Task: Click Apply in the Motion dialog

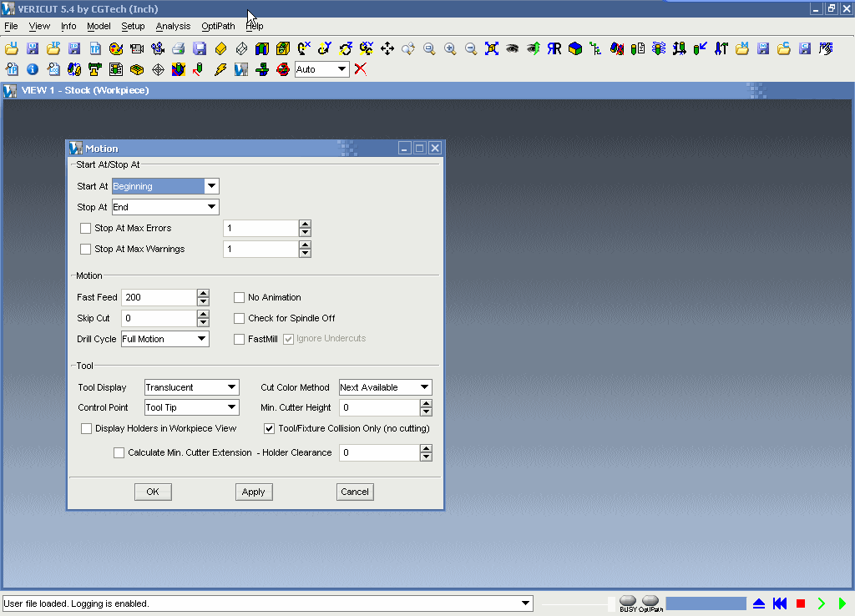Action: click(x=254, y=492)
